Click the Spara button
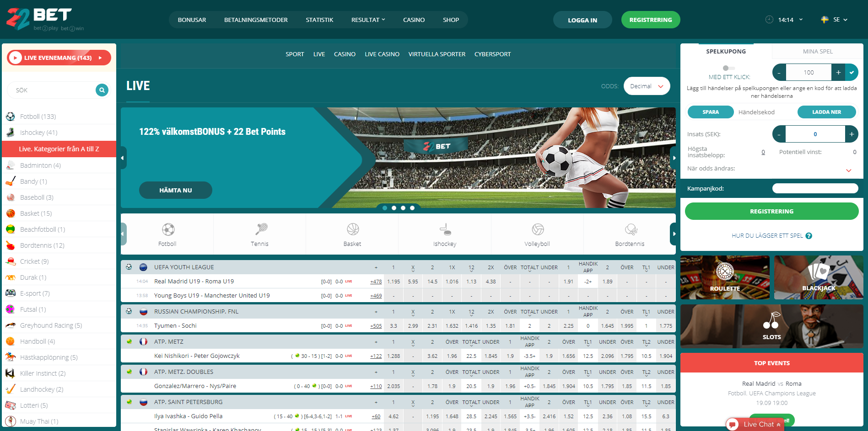Screen dimensions: 868x431 click(711, 112)
